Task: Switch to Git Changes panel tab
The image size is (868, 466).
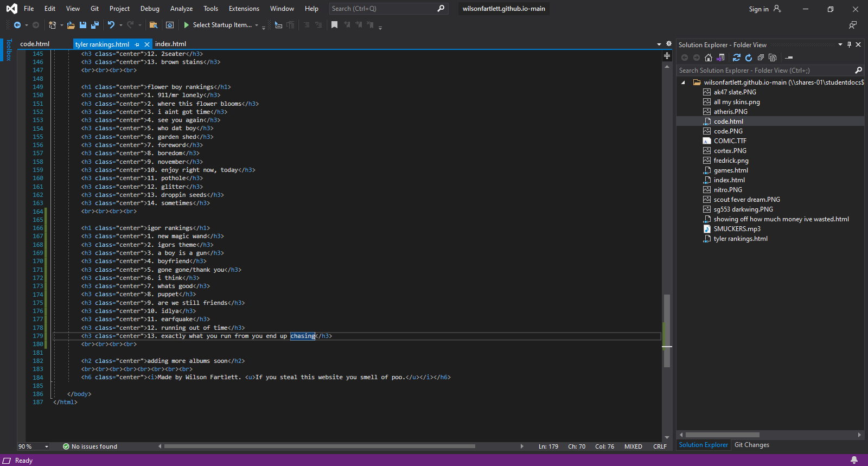Action: tap(752, 445)
